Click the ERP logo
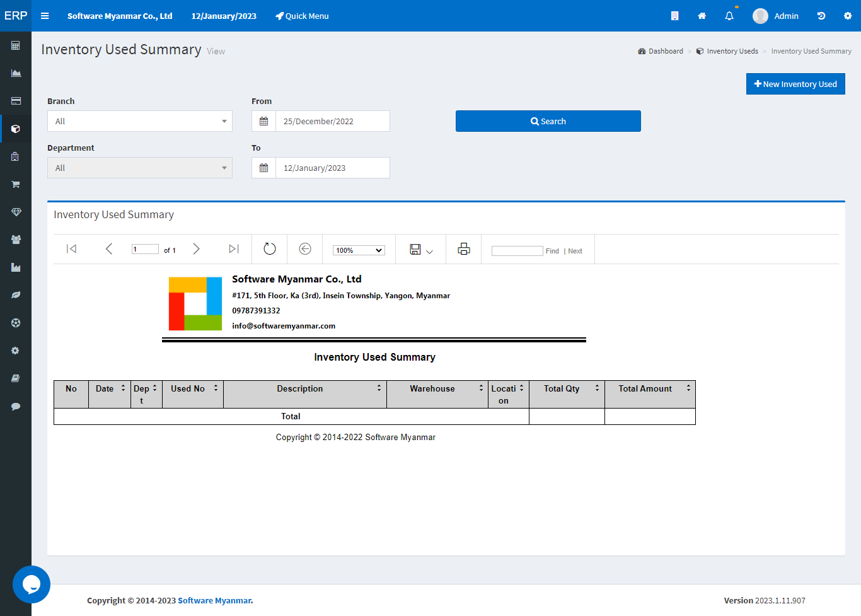The width and height of the screenshot is (861, 616). point(16,16)
